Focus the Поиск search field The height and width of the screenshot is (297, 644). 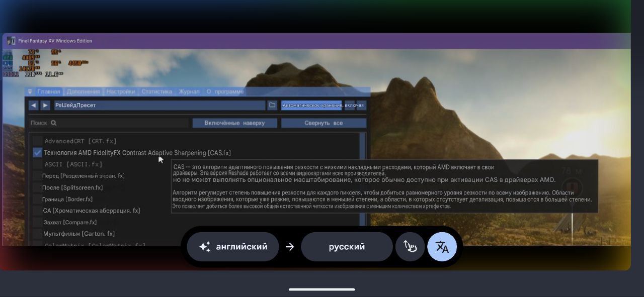click(x=109, y=123)
